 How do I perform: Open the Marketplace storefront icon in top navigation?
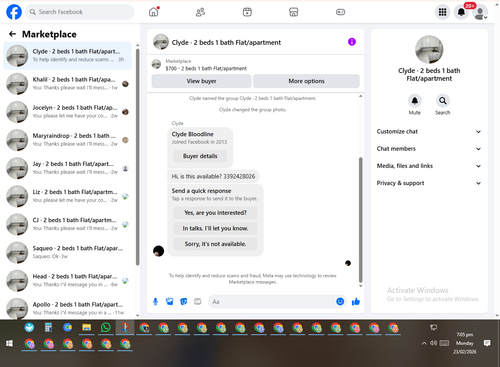tap(294, 12)
